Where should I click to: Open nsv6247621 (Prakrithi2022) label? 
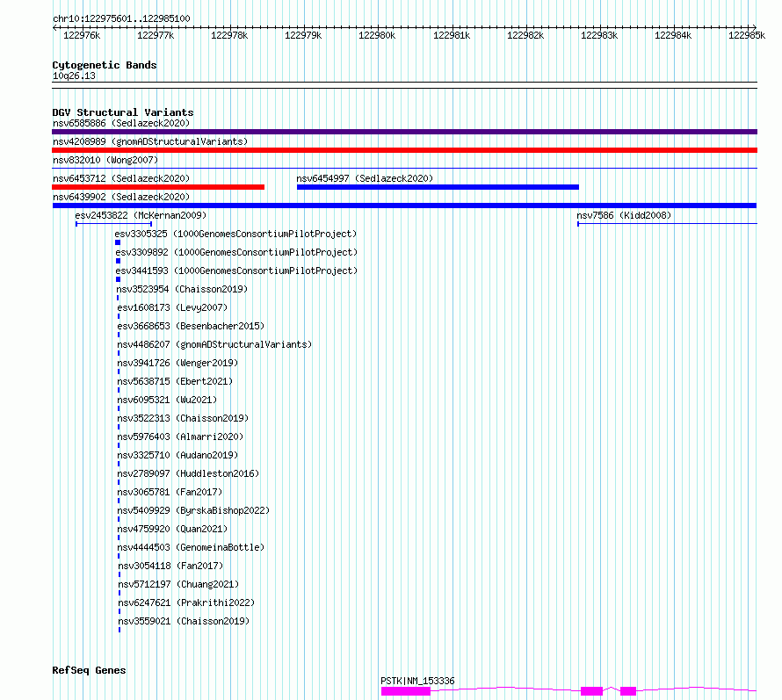point(186,603)
